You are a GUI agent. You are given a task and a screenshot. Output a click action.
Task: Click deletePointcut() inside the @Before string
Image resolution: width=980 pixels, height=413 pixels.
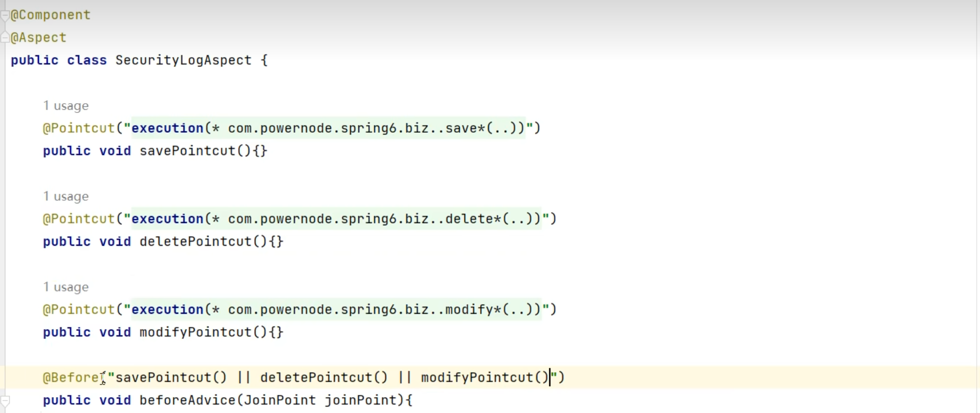click(x=324, y=378)
